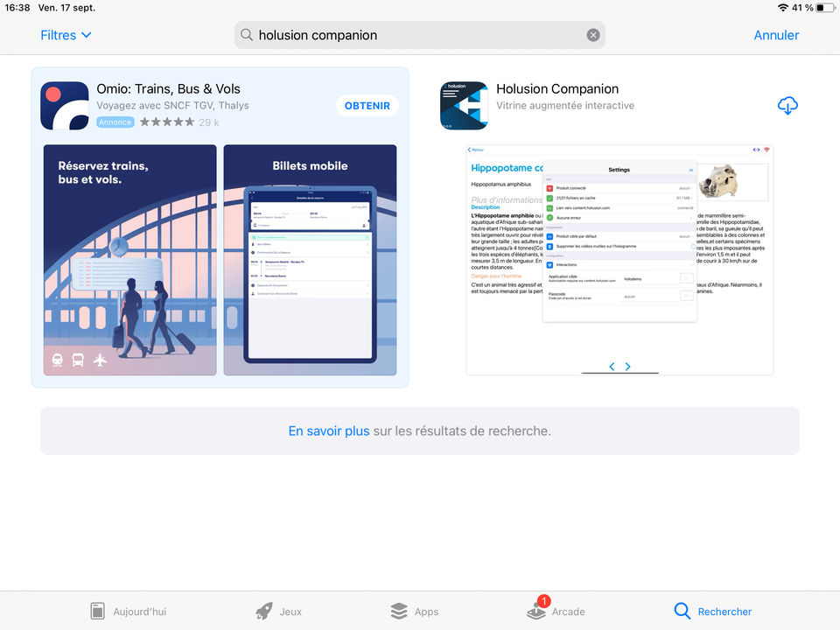Tap the Omio: Trains, Bus & Vols title
This screenshot has width=840, height=630.
coord(168,89)
